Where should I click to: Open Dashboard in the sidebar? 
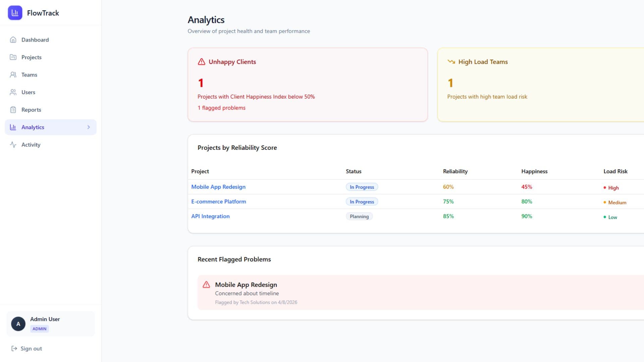pyautogui.click(x=50, y=40)
